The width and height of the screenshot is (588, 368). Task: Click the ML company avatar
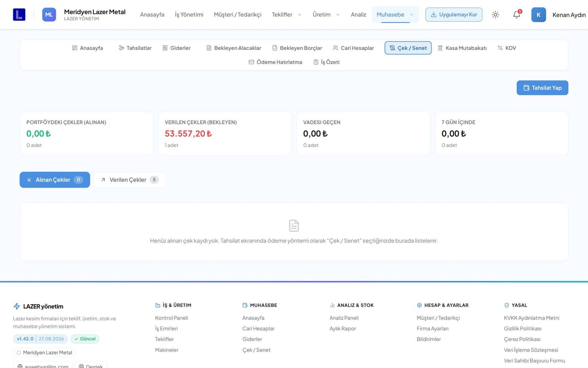pos(49,15)
